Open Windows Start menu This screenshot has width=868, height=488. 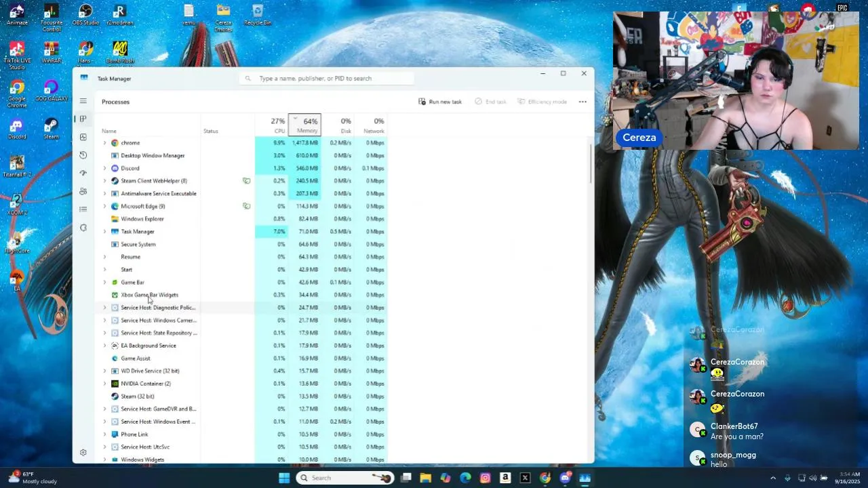pos(284,478)
